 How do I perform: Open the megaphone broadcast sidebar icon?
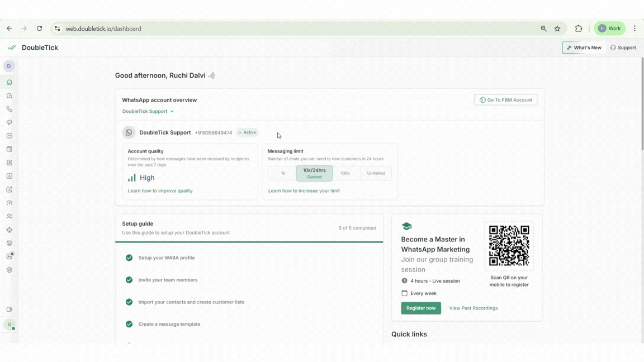coord(10,122)
